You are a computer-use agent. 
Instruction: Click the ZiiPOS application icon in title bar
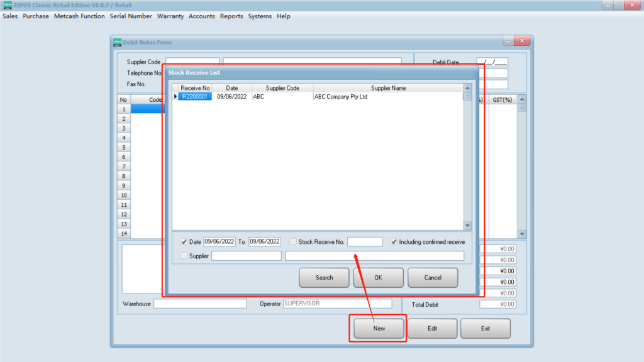point(8,5)
